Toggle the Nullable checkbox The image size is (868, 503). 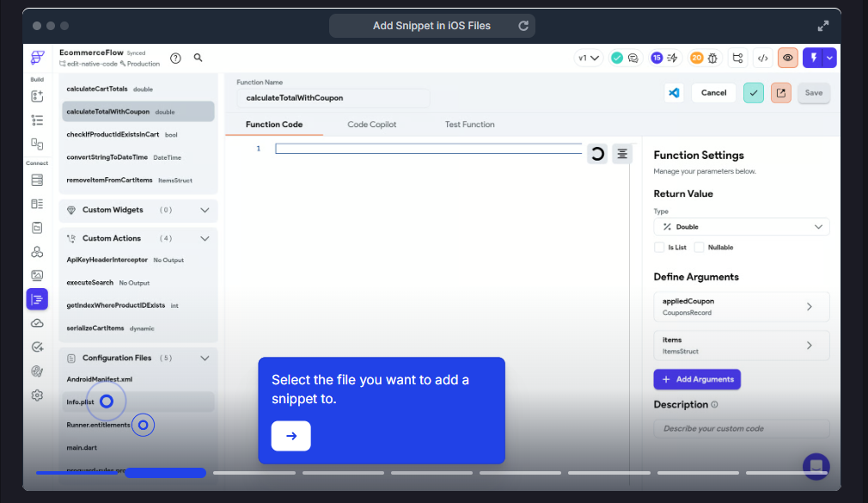click(700, 247)
